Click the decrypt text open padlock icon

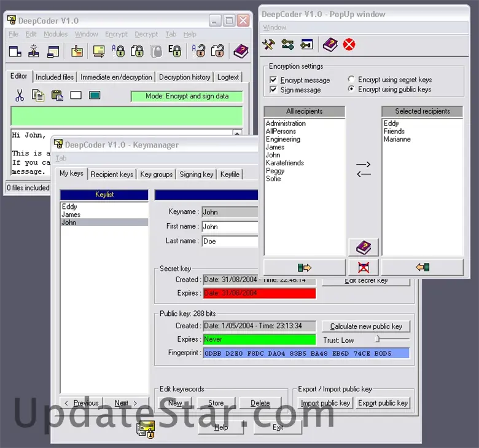point(198,51)
